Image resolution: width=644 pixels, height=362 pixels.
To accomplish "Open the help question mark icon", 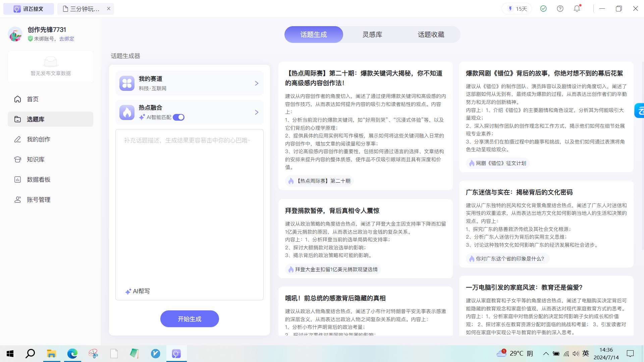I will tap(560, 9).
